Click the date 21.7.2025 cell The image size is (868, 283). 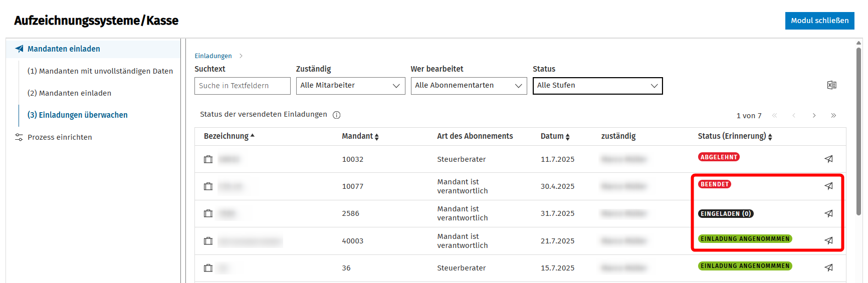pos(557,241)
